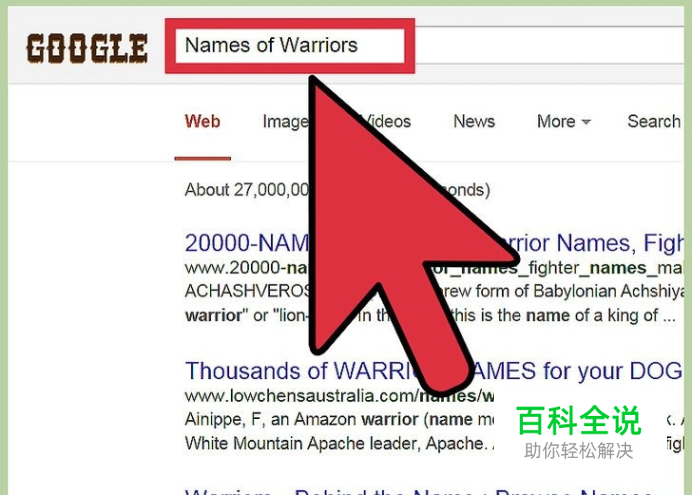
Task: Click the www.20000-names URL line
Action: tap(434, 268)
